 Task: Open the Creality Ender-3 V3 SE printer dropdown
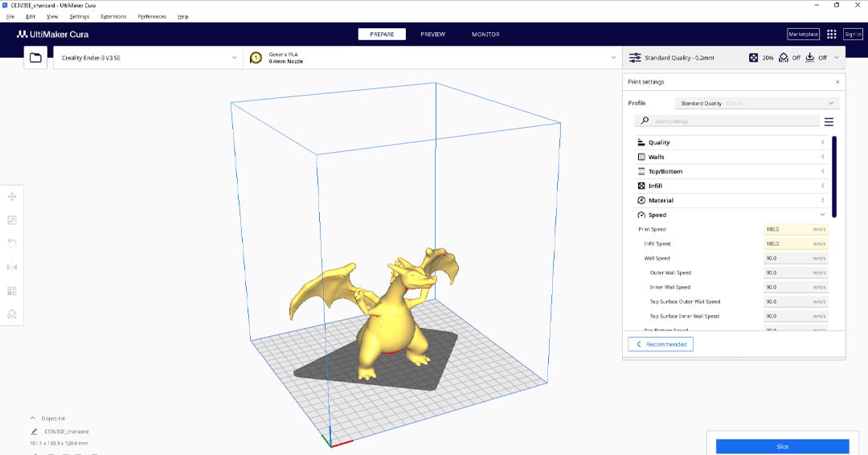pyautogui.click(x=149, y=58)
